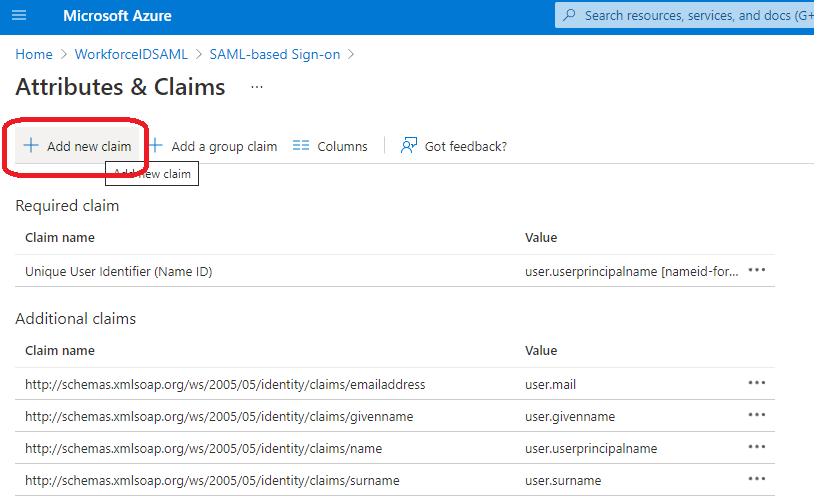Click the user.surname value
The image size is (814, 496).
tap(563, 481)
